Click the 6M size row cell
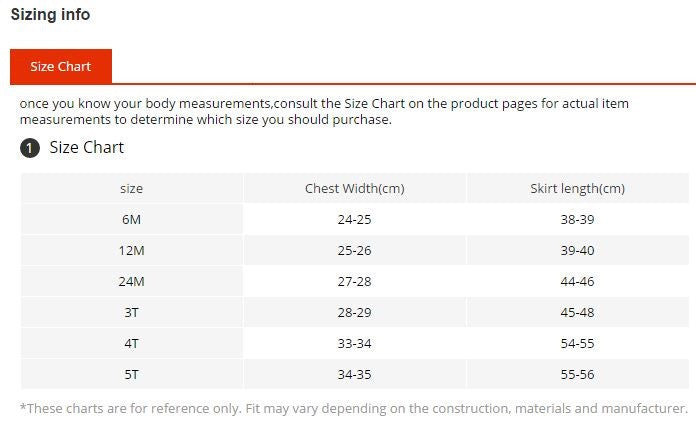This screenshot has height=426, width=696. 131,219
